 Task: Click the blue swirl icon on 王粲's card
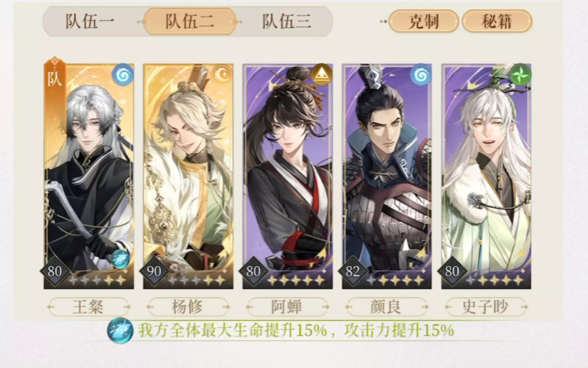123,74
